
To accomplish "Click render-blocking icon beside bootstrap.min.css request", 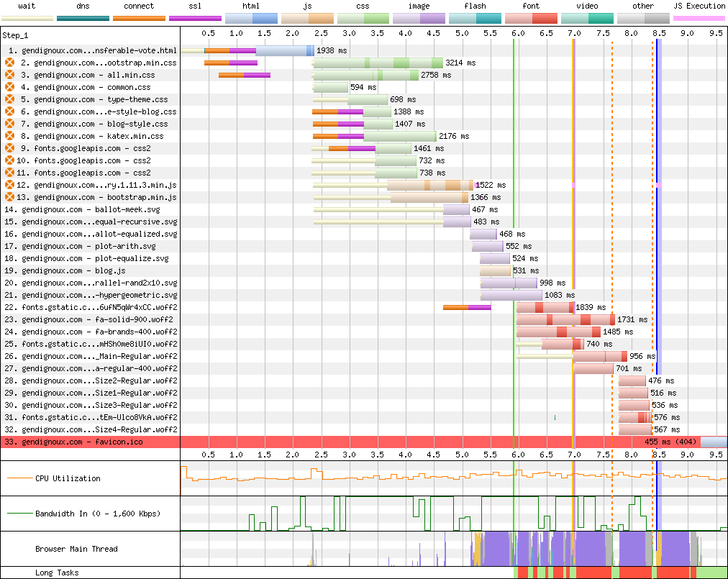I will pos(9,63).
